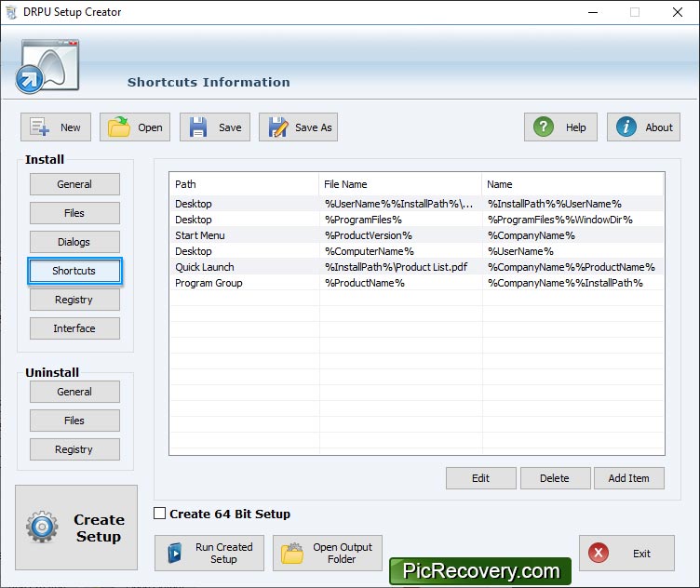Select the Desktop row with %ComputerName%

[416, 251]
